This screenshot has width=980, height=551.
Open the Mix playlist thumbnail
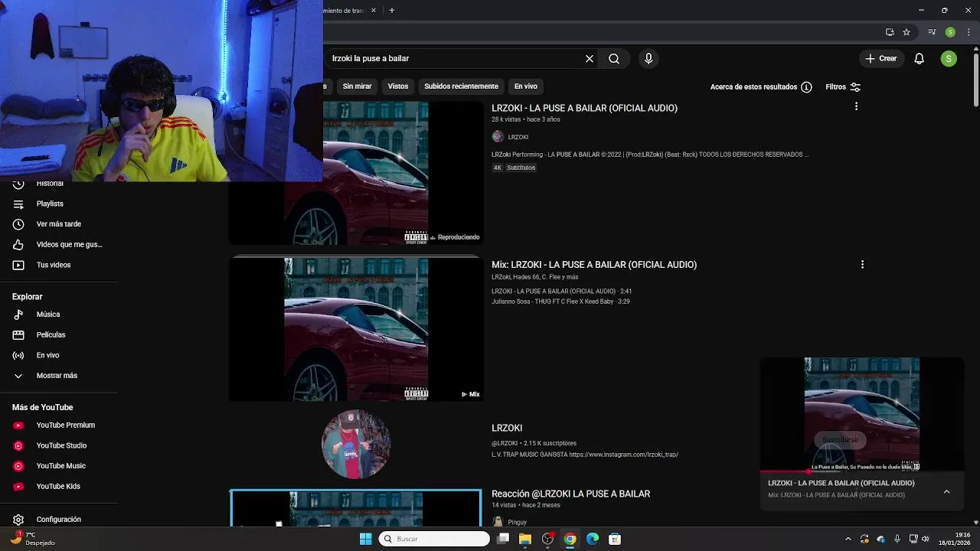(356, 329)
